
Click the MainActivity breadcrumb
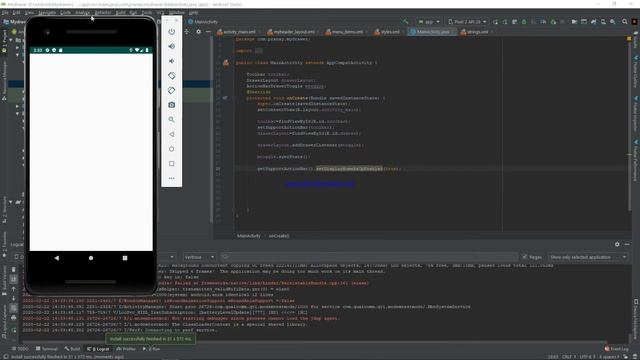point(249,236)
